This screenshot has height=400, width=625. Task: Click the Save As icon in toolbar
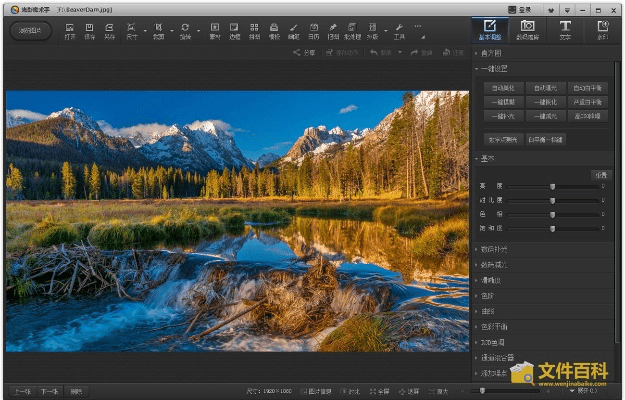point(110,30)
